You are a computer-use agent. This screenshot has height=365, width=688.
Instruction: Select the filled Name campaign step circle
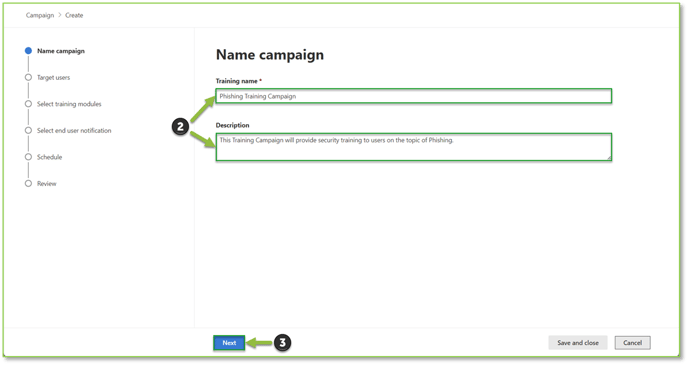[x=28, y=51]
